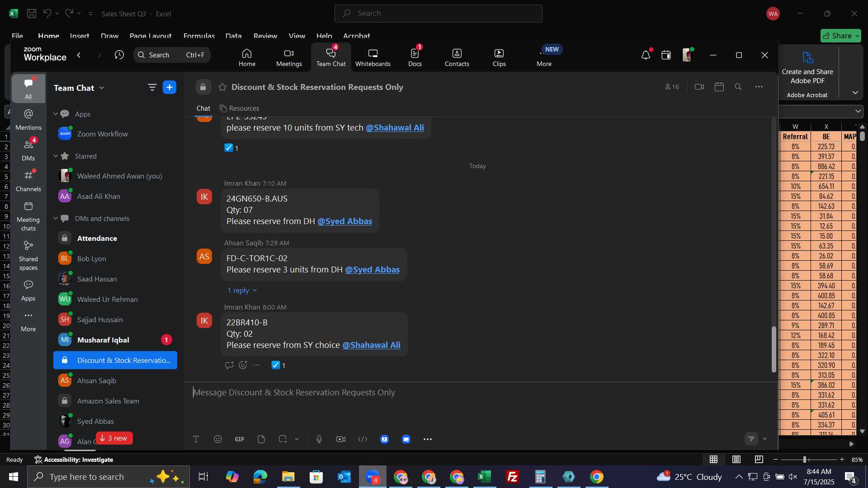868x488 pixels.
Task: Record a video message
Action: (341, 439)
